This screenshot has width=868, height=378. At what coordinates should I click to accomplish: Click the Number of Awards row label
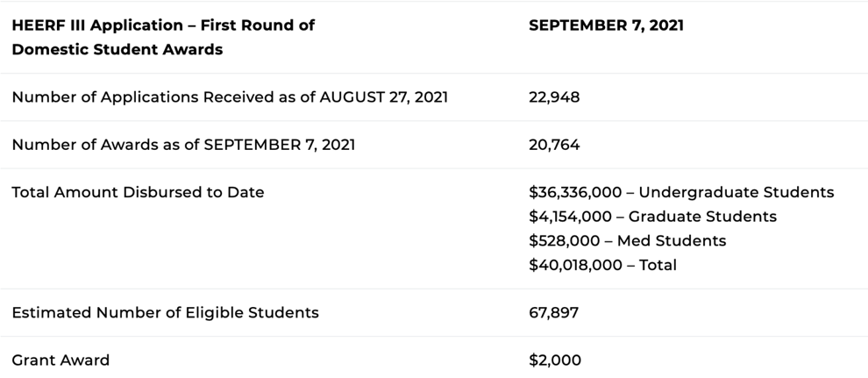[x=183, y=145]
